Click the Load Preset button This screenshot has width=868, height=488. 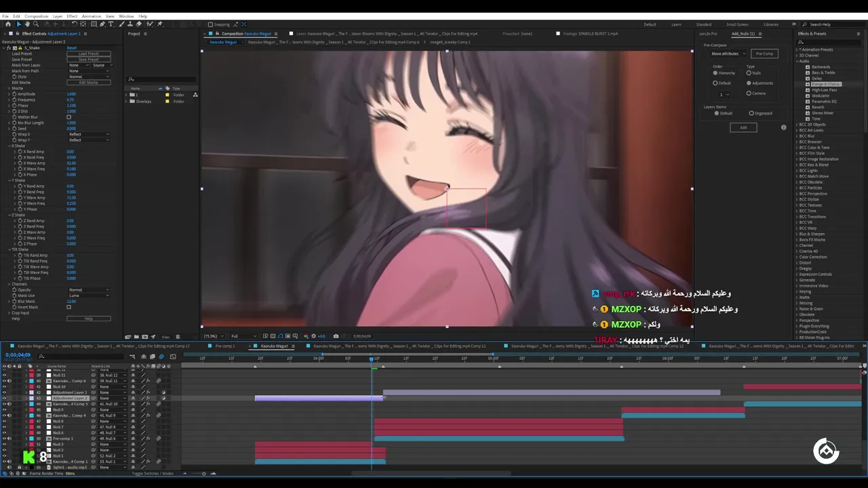[89, 54]
